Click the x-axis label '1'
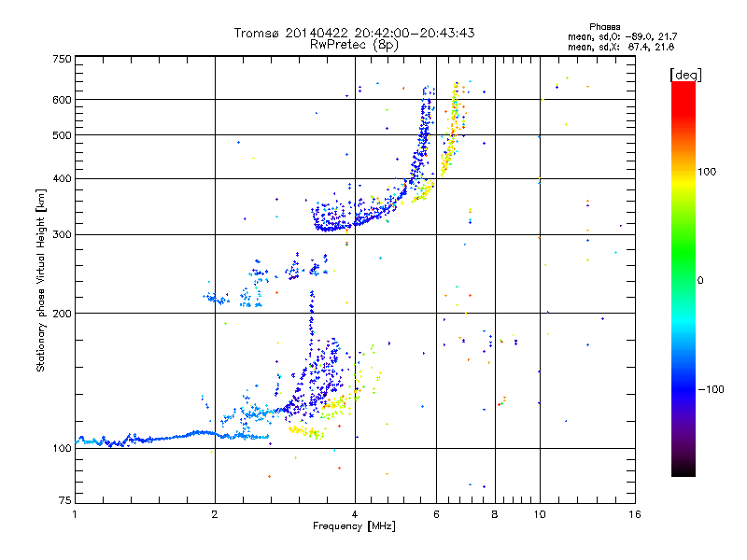747x560 pixels. click(75, 514)
